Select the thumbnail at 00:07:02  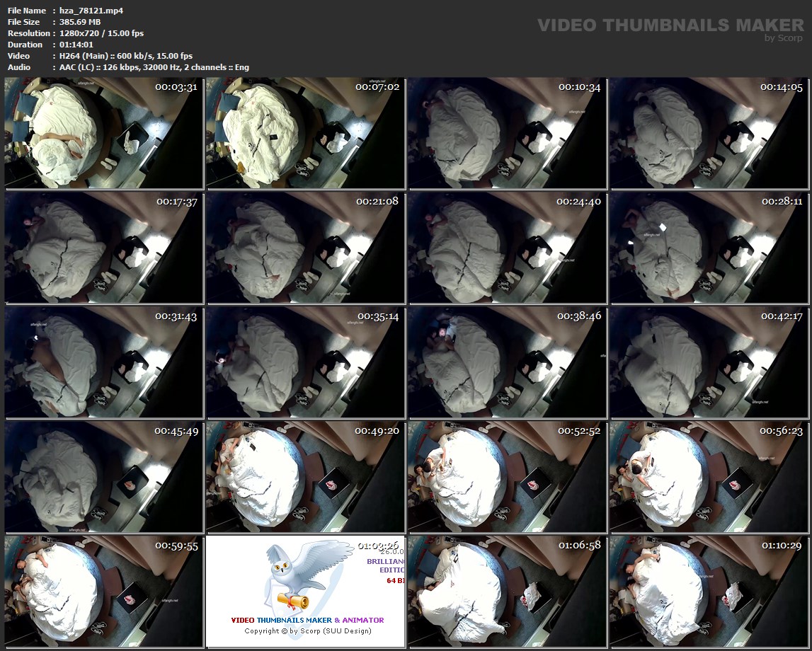point(305,133)
